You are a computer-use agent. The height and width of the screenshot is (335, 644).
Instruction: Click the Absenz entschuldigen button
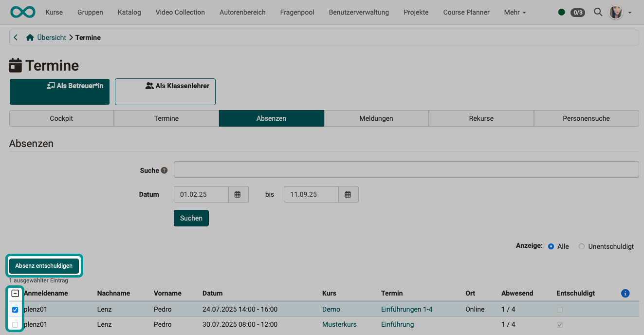pos(44,266)
